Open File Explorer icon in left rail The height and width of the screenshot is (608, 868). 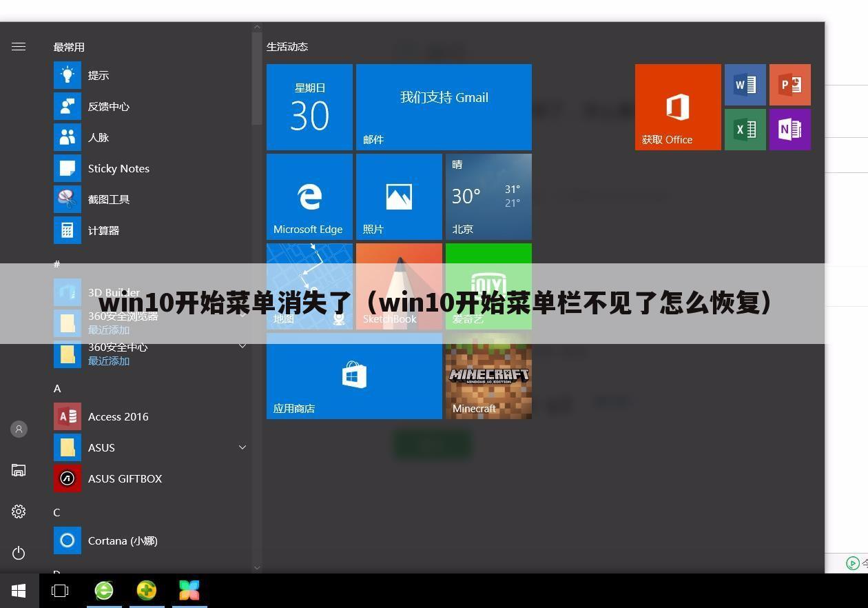[19, 470]
